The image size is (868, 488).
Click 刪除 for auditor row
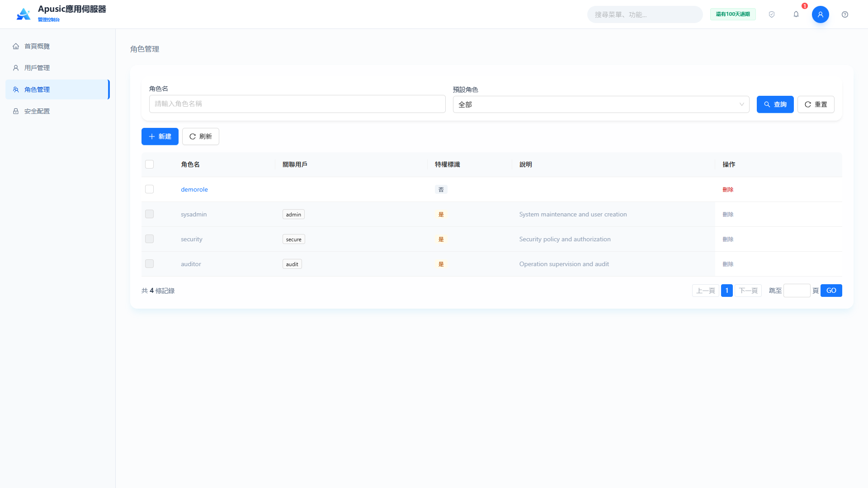tap(728, 264)
